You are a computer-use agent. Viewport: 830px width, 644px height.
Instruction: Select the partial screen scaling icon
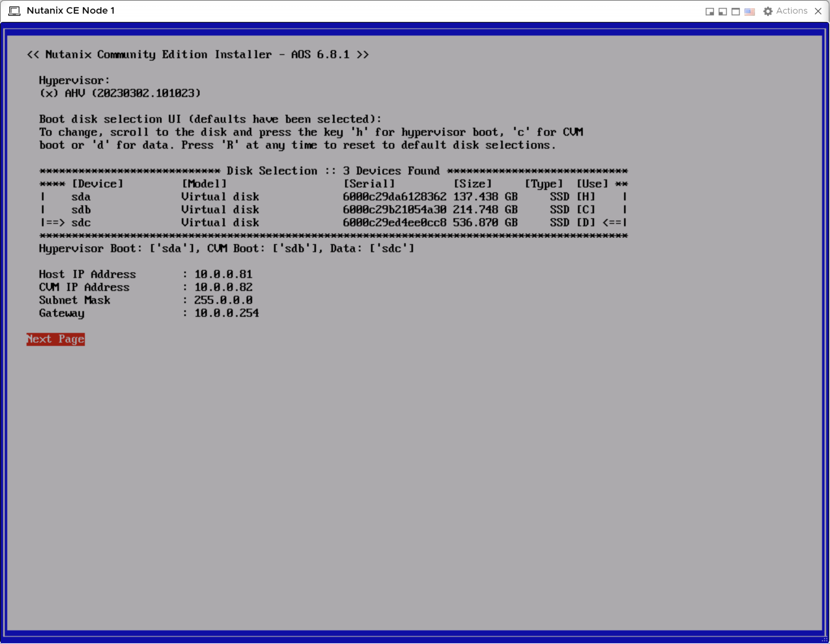point(723,11)
